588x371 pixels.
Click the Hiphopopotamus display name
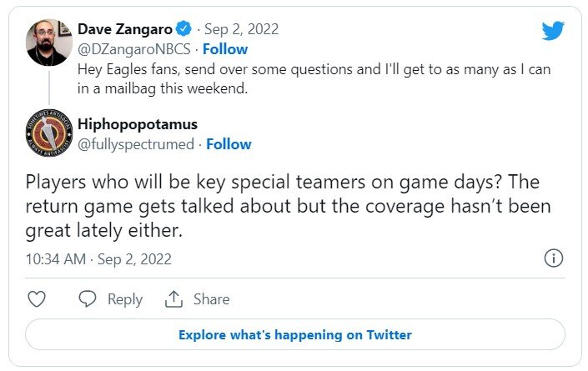tap(137, 124)
